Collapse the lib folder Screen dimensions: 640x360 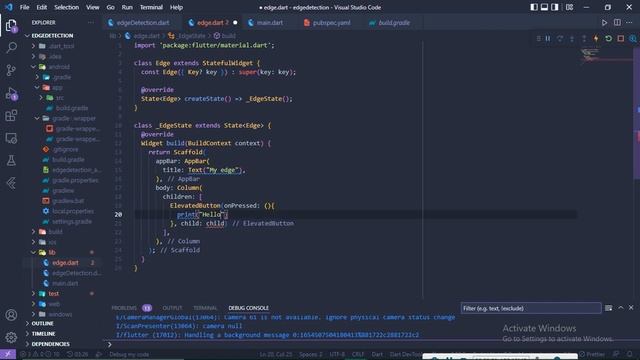pyautogui.click(x=52, y=252)
